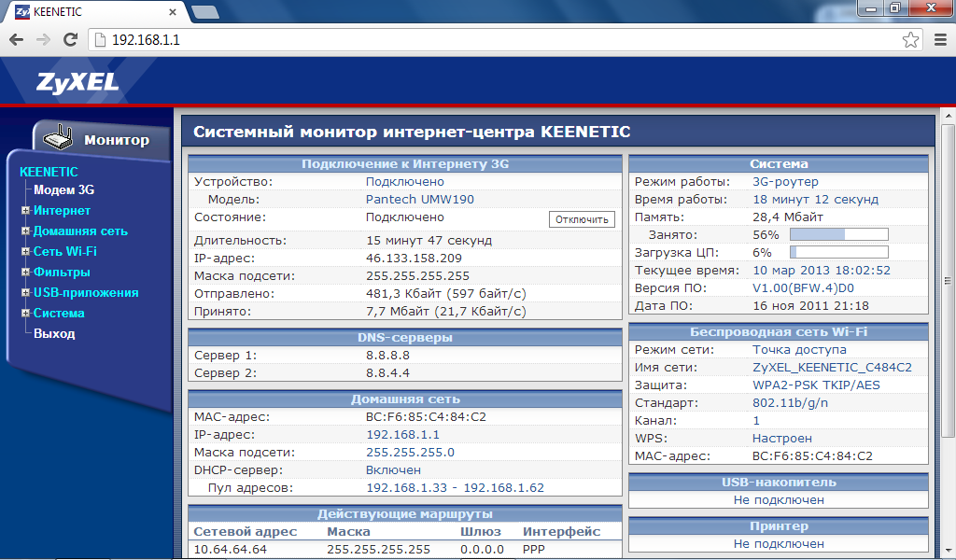
Task: Click Выход to log out
Action: pos(54,334)
